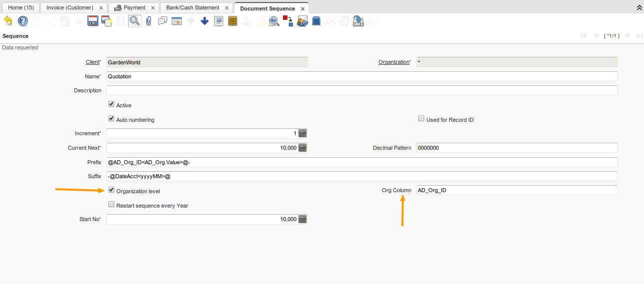The height and width of the screenshot is (284, 644).
Task: Open calculator beside Current Next field
Action: 303,148
